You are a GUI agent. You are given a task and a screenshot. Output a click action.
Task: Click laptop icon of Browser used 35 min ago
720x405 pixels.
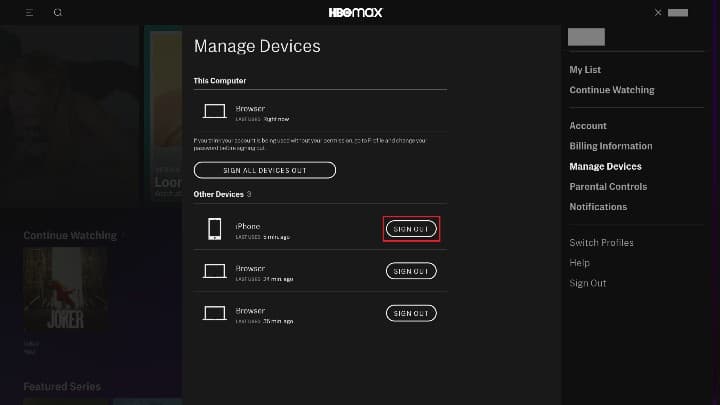point(214,313)
